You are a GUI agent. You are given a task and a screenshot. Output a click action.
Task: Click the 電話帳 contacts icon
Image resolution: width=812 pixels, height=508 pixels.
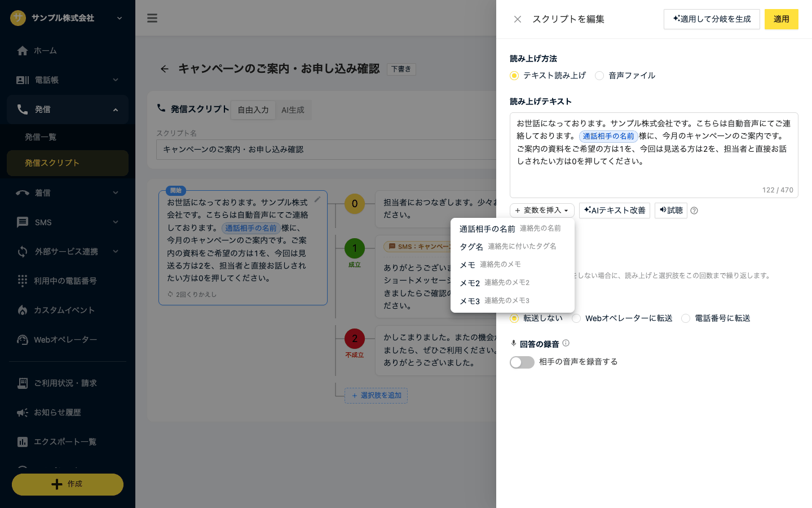pyautogui.click(x=23, y=80)
